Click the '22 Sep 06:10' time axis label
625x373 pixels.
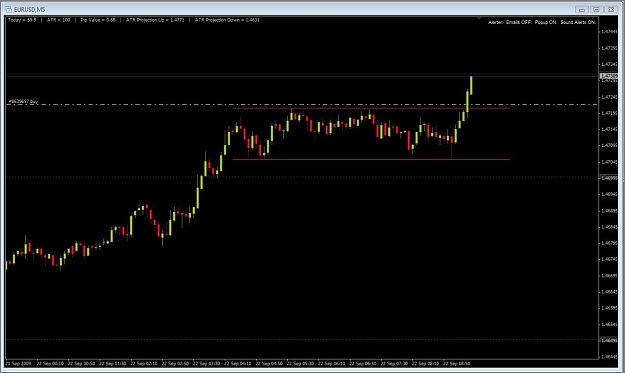tap(332, 363)
